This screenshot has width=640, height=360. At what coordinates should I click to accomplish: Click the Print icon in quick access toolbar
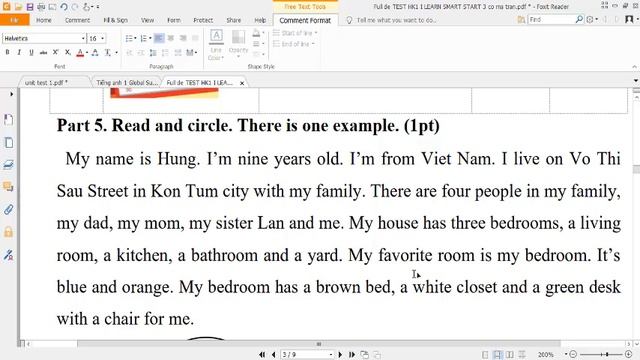pos(41,7)
